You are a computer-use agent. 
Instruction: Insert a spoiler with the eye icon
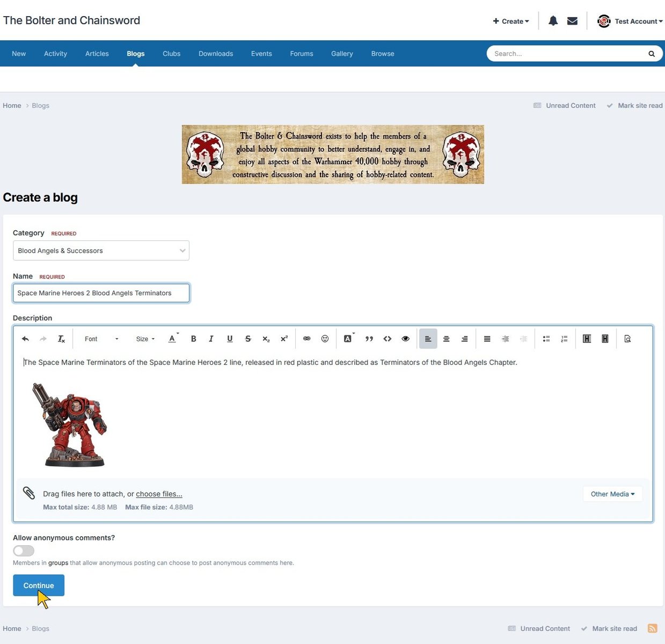click(x=406, y=339)
